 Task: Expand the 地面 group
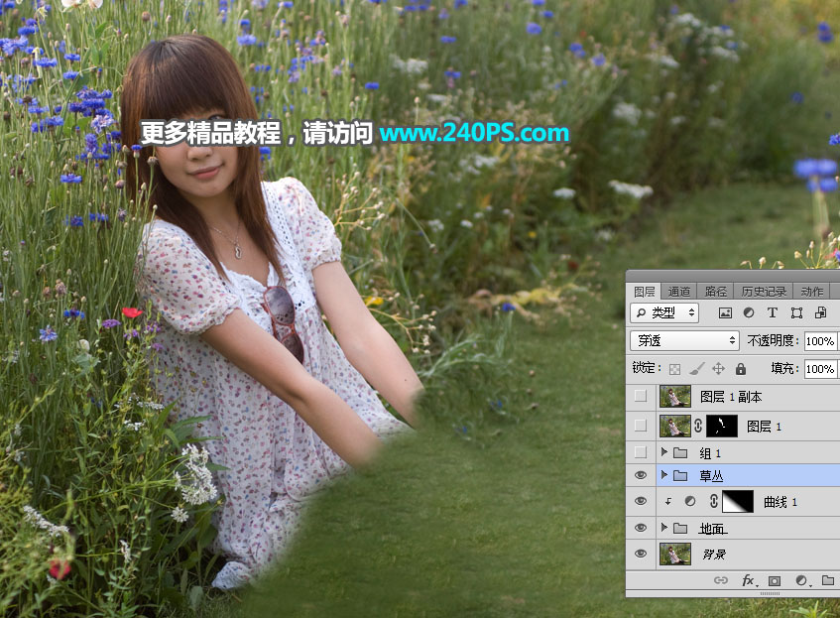point(664,528)
